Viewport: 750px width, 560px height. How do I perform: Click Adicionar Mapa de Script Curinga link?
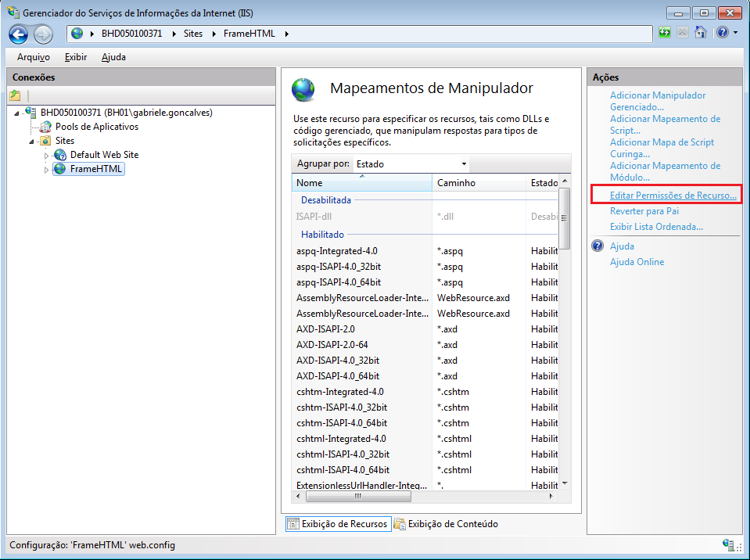pos(662,148)
